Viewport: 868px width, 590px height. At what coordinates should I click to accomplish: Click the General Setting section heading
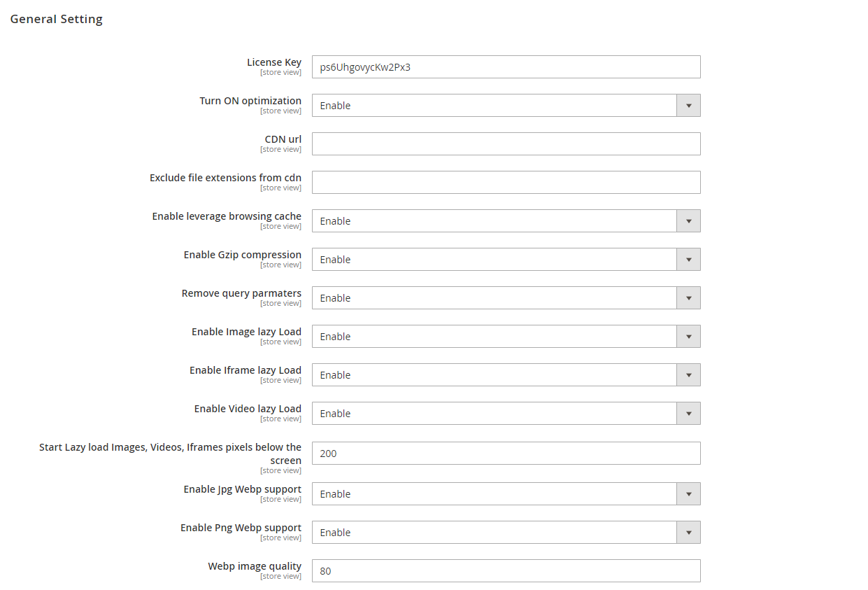[x=56, y=20]
